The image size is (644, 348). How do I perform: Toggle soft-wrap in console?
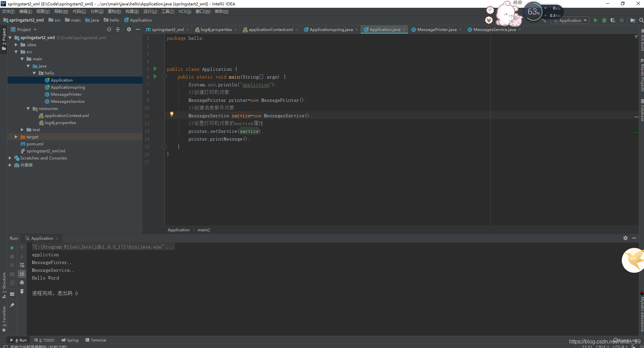(x=22, y=265)
